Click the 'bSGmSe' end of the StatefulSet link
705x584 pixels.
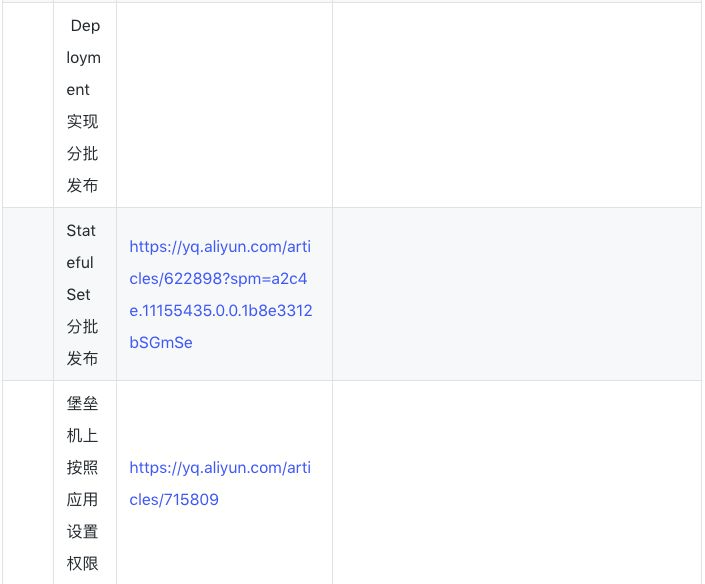[x=161, y=343]
